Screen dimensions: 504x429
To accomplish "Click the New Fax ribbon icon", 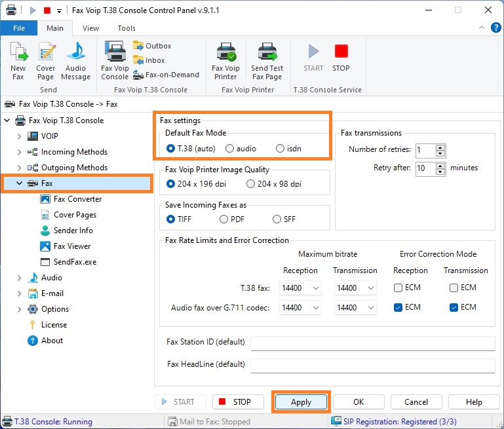I will point(18,61).
